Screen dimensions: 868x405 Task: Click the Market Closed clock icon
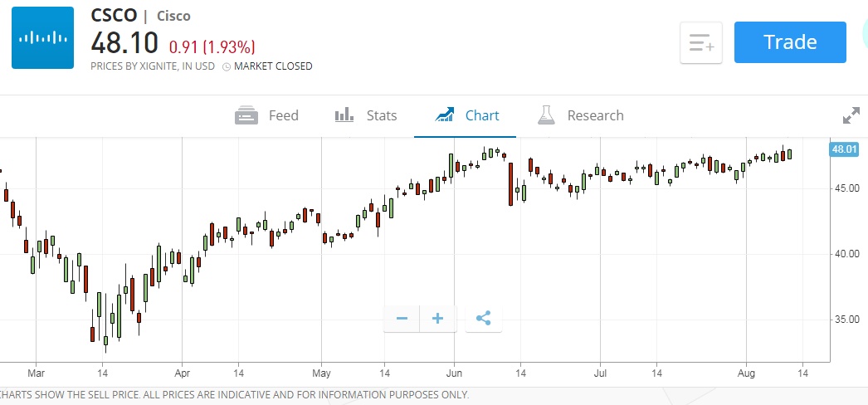pos(226,66)
